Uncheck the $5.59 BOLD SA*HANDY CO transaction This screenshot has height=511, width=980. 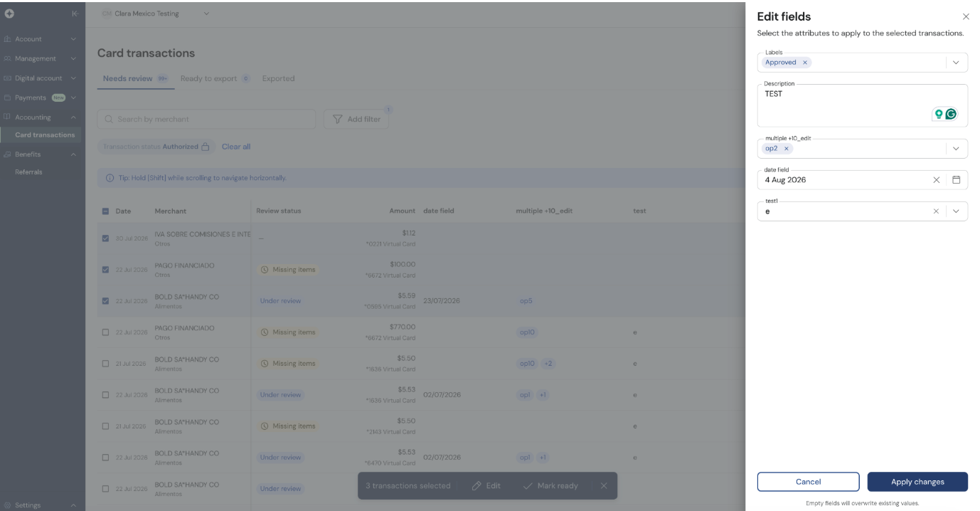click(x=106, y=301)
